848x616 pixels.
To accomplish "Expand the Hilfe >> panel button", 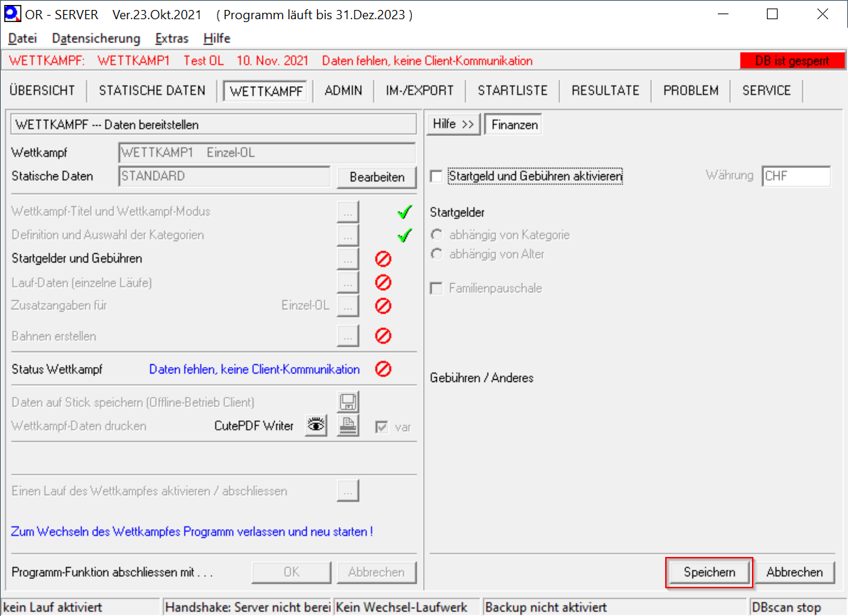I will [x=453, y=124].
